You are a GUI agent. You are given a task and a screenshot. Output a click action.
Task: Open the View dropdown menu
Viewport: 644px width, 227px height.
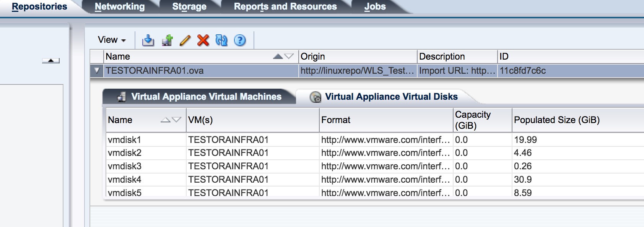click(112, 40)
